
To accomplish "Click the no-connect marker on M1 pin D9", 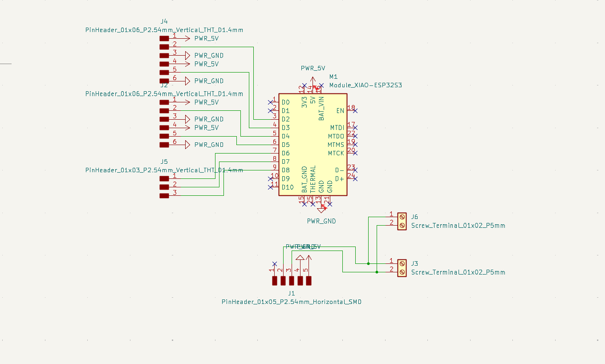I will click(x=271, y=178).
